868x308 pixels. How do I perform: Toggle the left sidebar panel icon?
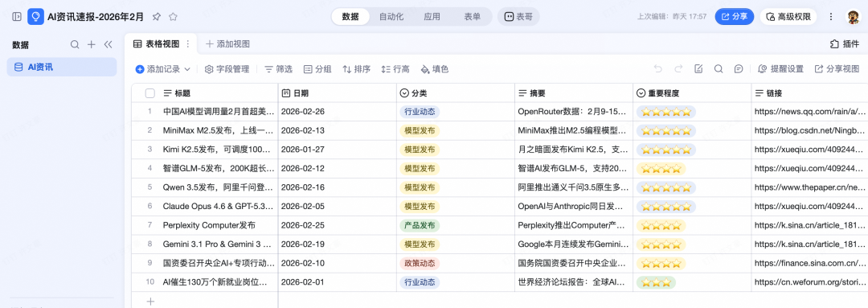pos(17,17)
